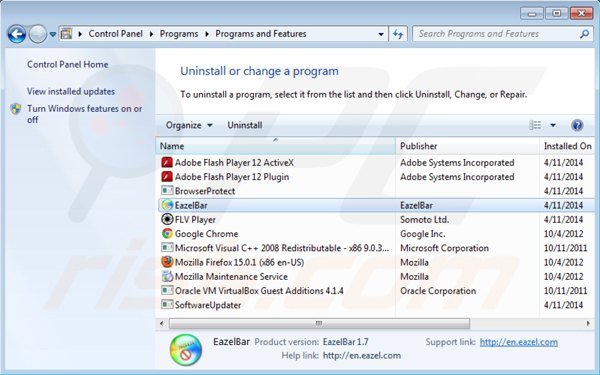Expand arrow before Control Panel breadcrumb
Image resolution: width=600 pixels, height=375 pixels.
coord(80,34)
